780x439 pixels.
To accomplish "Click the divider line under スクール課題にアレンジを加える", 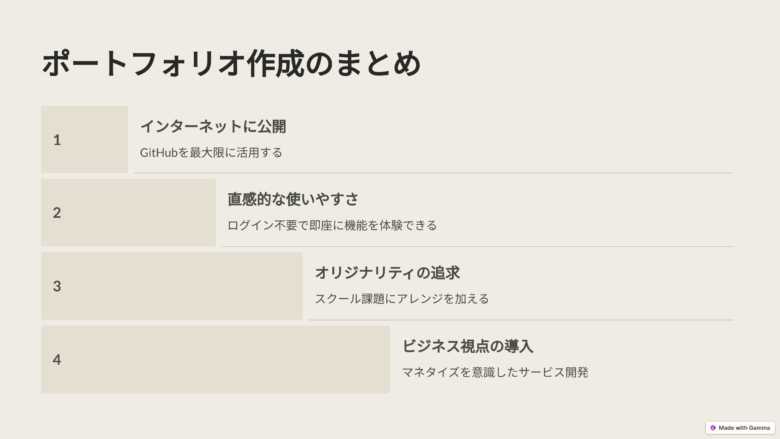I will click(x=520, y=320).
